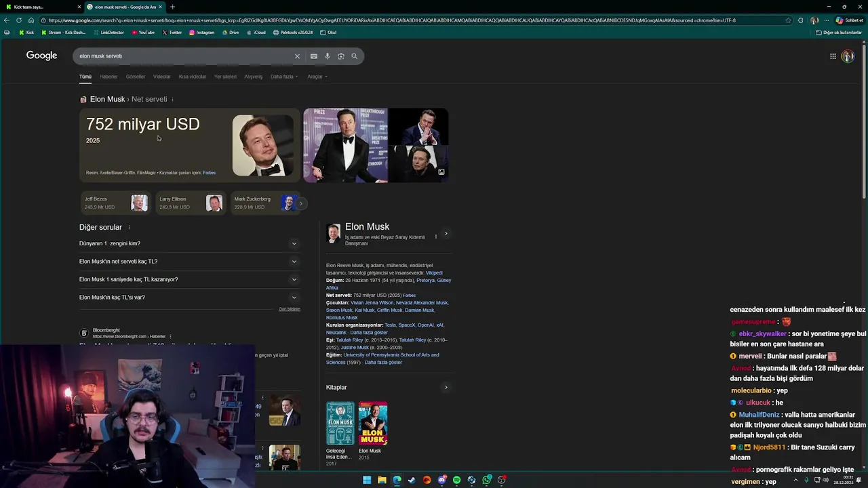
Task: Open the Elon Musk portrait thumbnail
Action: pos(263,145)
